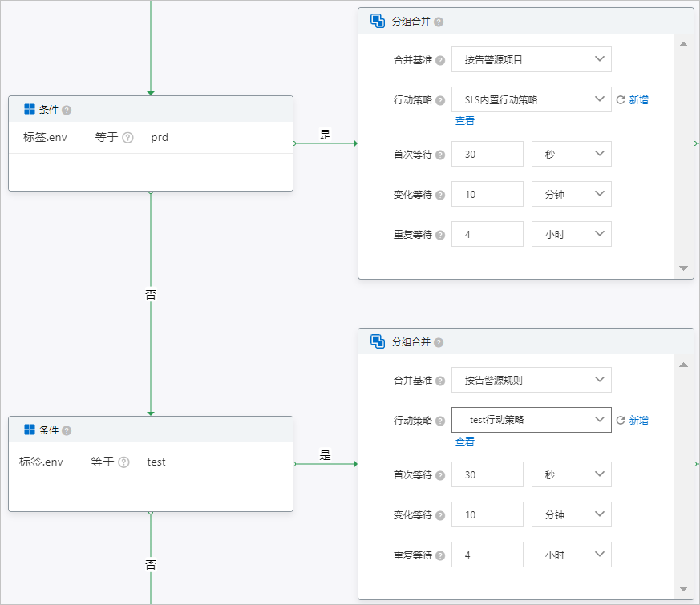Screen dimensions: 700x605
Task: Click help icon after 等于 in prd condition
Action: pyautogui.click(x=127, y=137)
